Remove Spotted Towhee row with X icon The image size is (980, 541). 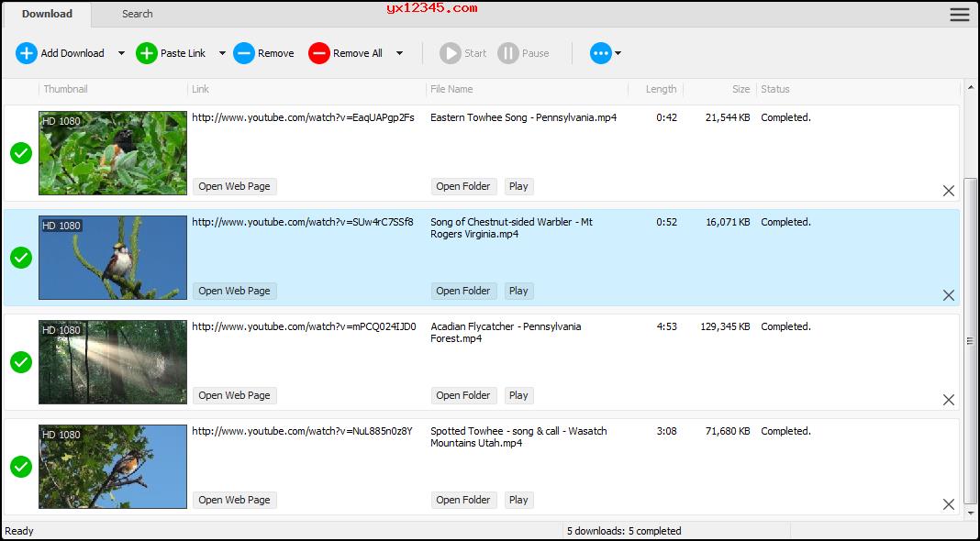pyautogui.click(x=949, y=503)
